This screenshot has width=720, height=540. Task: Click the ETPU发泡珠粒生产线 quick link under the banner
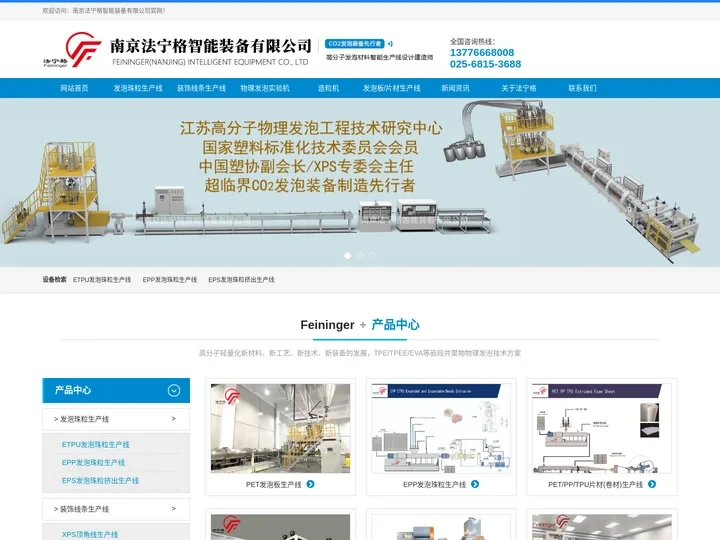coord(102,280)
